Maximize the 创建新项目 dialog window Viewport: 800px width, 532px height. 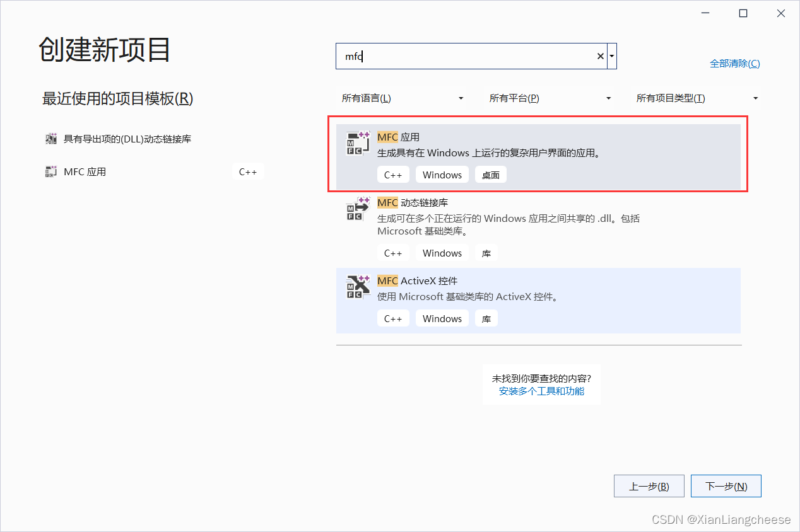743,13
